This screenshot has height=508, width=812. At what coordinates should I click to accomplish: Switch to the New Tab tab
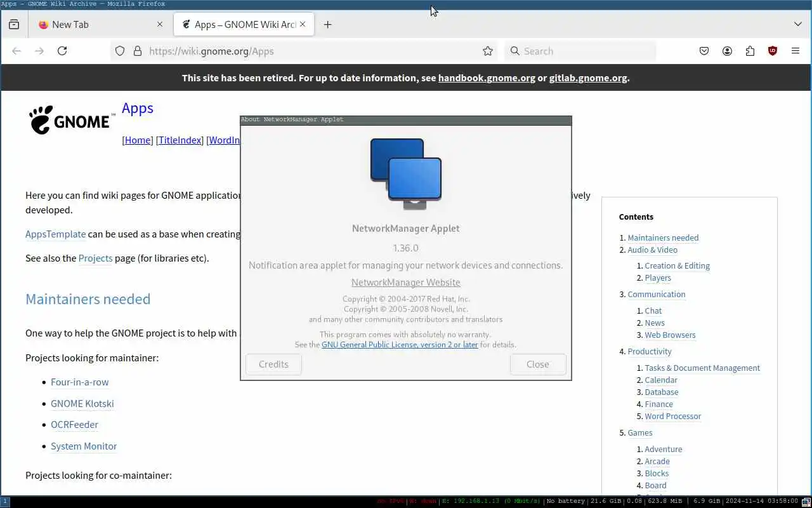pyautogui.click(x=100, y=24)
